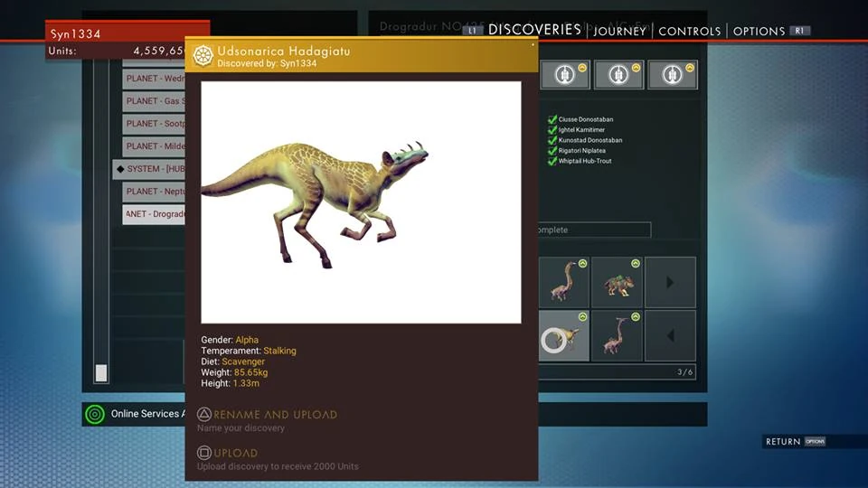The image size is (868, 488).
Task: Select the first waypoint icon above the checklist
Action: tap(564, 75)
